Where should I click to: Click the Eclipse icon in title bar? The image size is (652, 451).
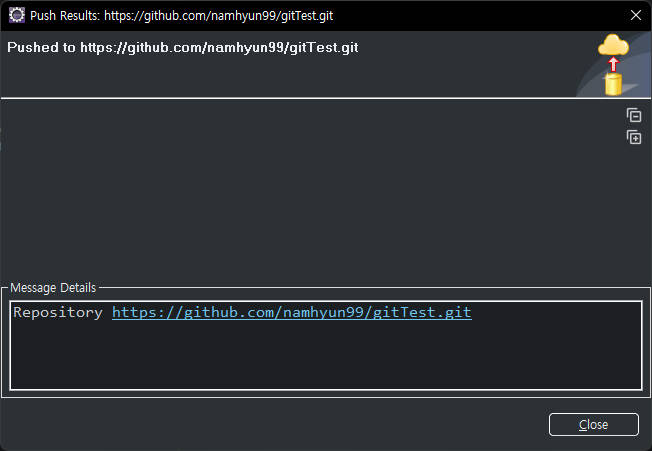tap(17, 15)
